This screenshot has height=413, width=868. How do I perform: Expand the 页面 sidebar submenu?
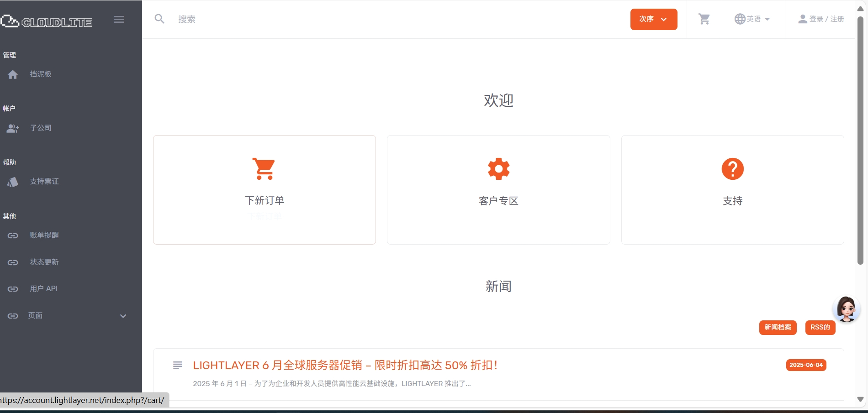(x=122, y=316)
